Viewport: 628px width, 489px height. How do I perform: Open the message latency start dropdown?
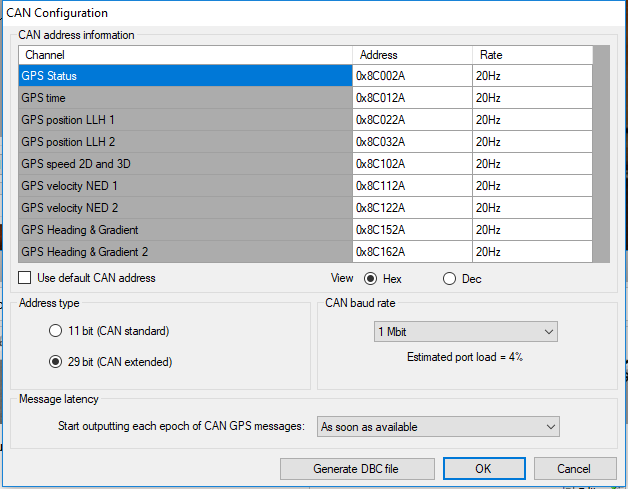[437, 427]
